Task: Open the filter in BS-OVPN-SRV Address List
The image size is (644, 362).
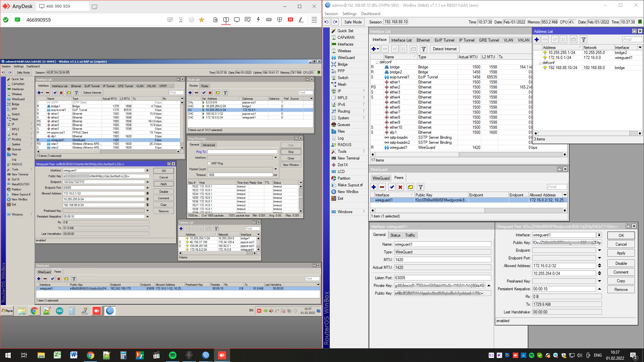Action: pyautogui.click(x=584, y=40)
